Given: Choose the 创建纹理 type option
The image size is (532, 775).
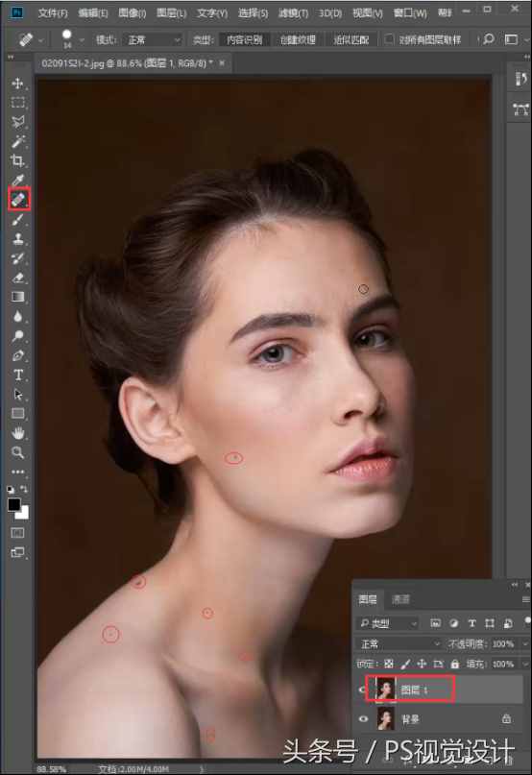Looking at the screenshot, I should click(x=298, y=39).
